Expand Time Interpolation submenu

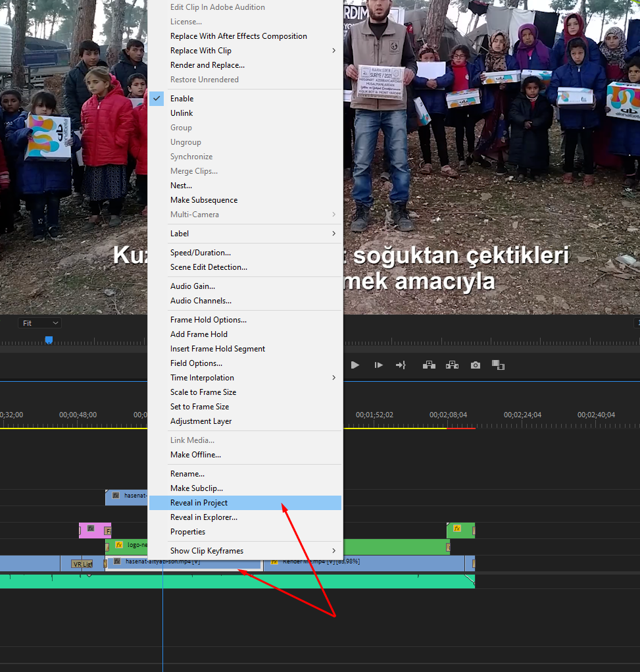click(245, 378)
